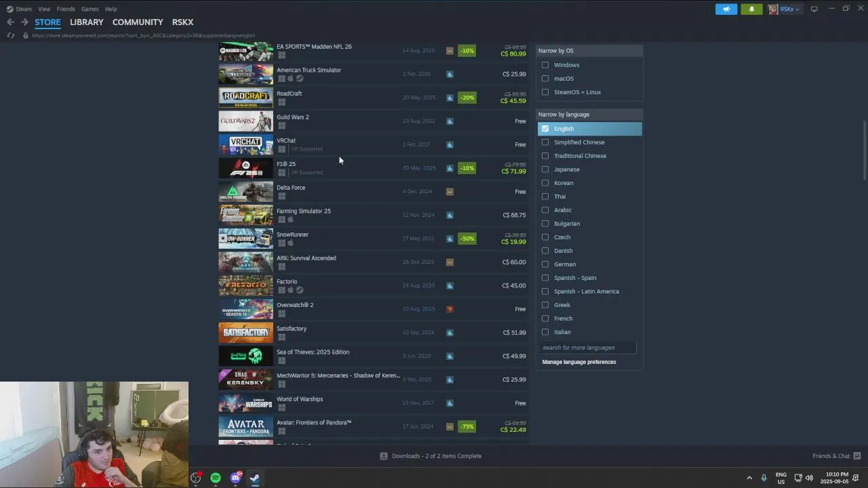Open the World of Warships listing
868x488 pixels.
(x=373, y=403)
